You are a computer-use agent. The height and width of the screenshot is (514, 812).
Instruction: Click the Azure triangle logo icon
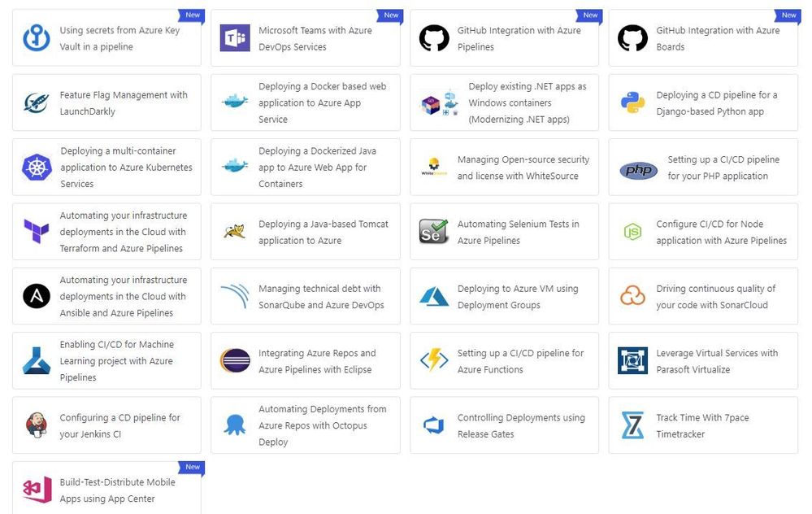tap(434, 296)
